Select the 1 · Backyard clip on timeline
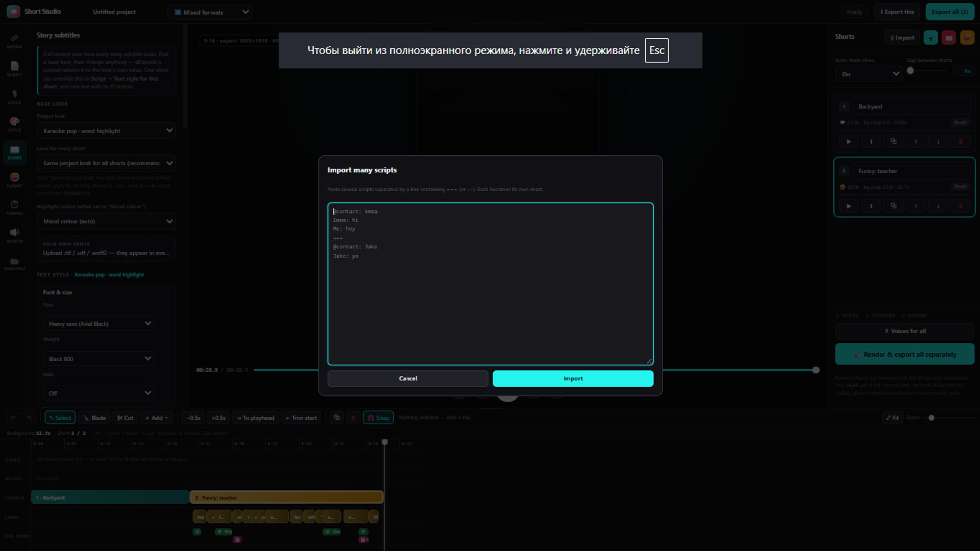The image size is (980, 551). pyautogui.click(x=110, y=497)
